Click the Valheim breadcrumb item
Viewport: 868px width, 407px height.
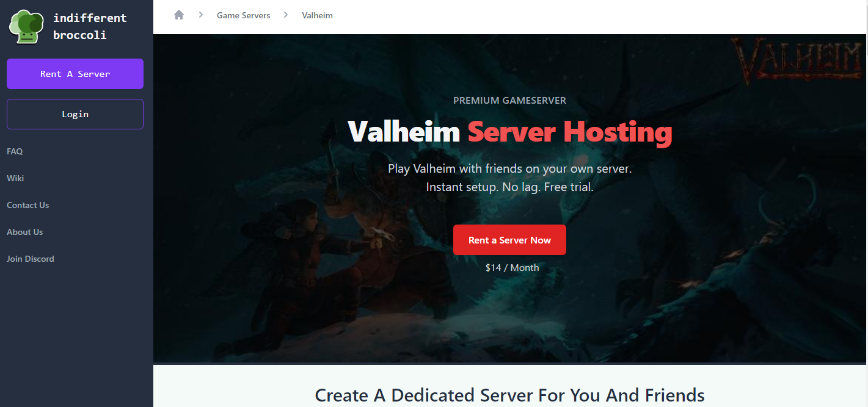[317, 15]
